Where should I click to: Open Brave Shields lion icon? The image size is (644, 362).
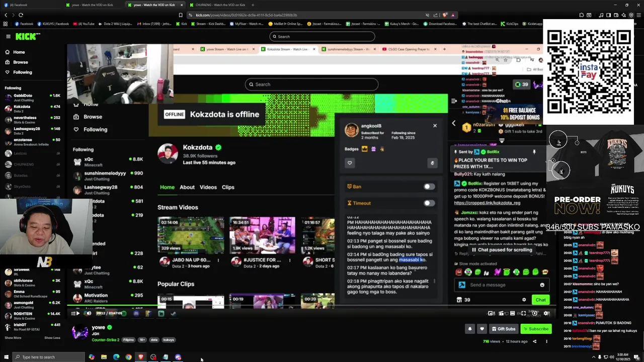(444, 15)
